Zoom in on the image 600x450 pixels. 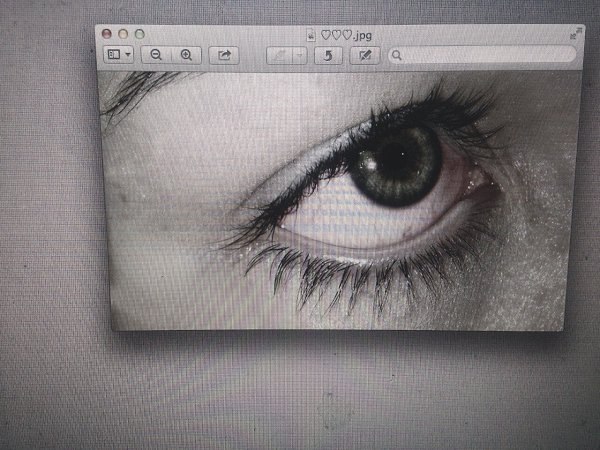(186, 55)
